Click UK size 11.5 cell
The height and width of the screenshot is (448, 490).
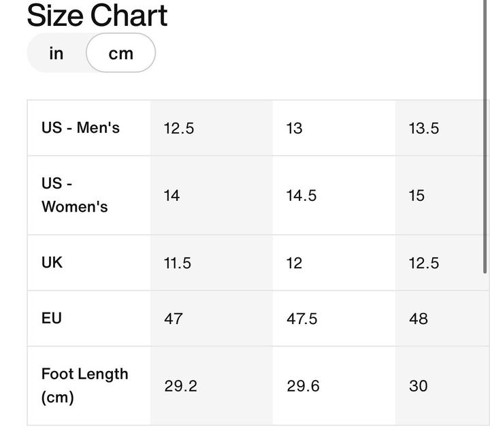(x=178, y=263)
